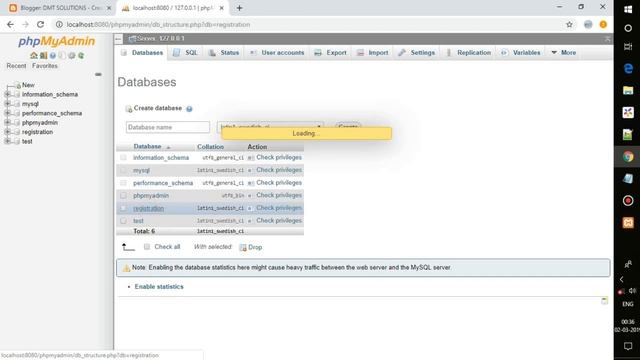The height and width of the screenshot is (360, 640).
Task: Open the notification action center icon
Action: pyautogui.click(x=628, y=346)
